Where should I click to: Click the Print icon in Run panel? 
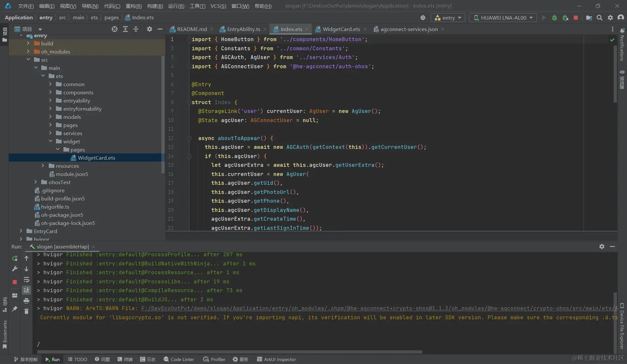26,301
